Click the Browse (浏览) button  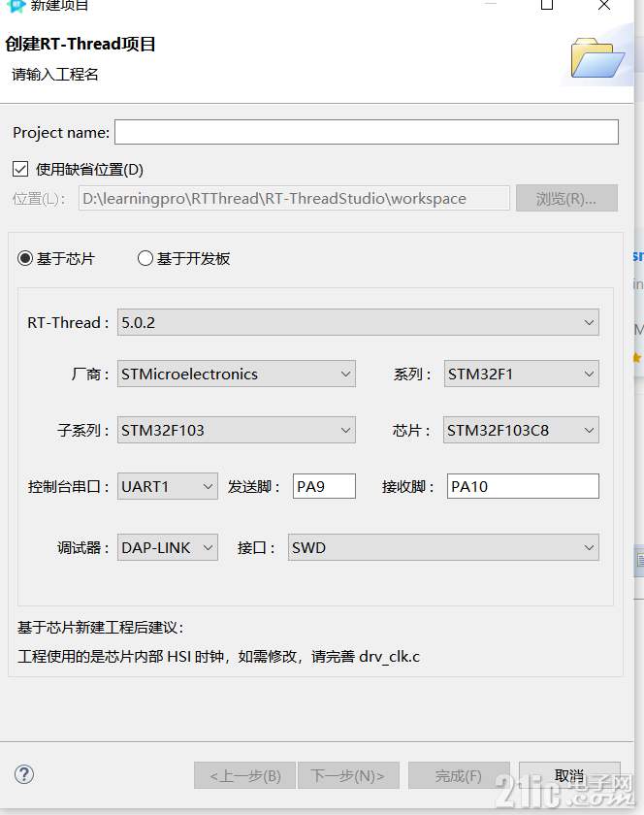tap(566, 198)
